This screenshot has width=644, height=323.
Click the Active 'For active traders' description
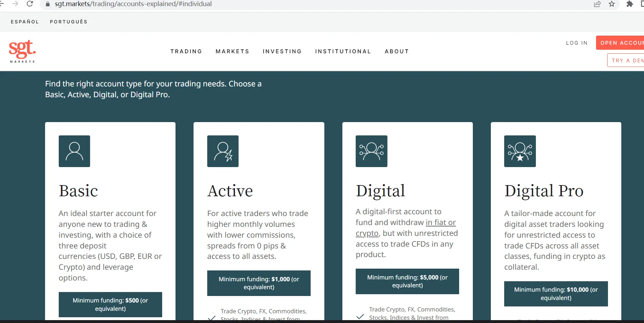pyautogui.click(x=258, y=235)
